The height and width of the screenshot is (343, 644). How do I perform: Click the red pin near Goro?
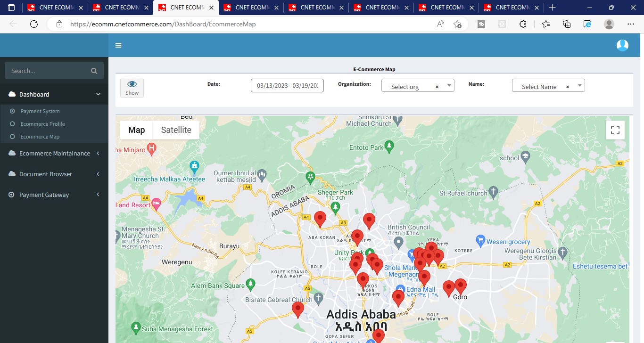460,286
